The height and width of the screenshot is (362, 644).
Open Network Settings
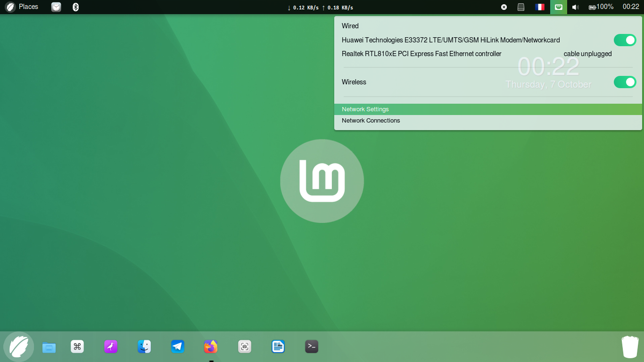coord(488,109)
